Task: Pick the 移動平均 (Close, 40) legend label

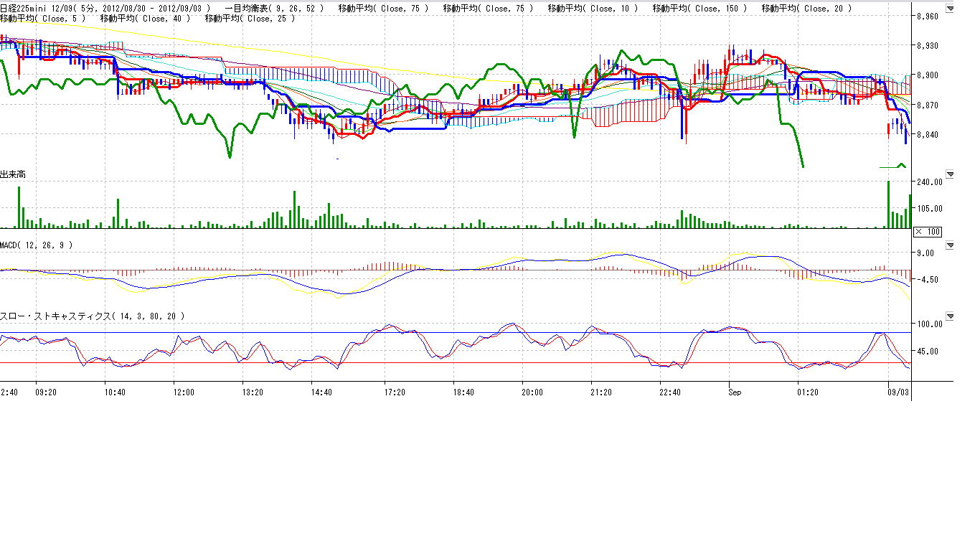Action: point(147,18)
